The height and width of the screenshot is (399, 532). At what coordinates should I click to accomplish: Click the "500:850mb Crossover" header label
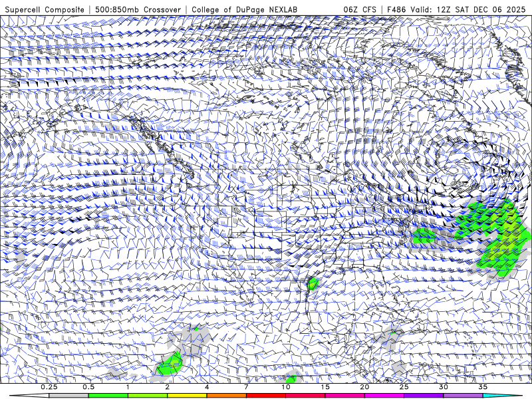point(138,9)
